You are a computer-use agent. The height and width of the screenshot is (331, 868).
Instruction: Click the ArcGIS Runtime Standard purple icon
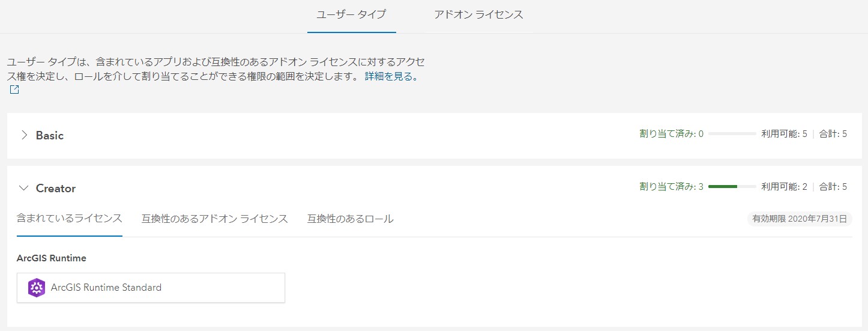pos(37,288)
